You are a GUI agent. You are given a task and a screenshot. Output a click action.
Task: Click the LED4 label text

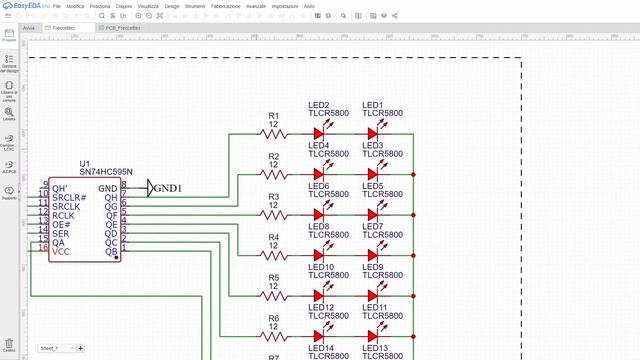tap(319, 145)
